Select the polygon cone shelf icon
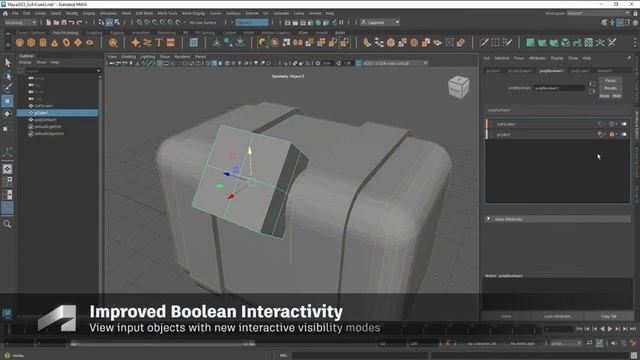The image size is (640, 360). [54, 42]
